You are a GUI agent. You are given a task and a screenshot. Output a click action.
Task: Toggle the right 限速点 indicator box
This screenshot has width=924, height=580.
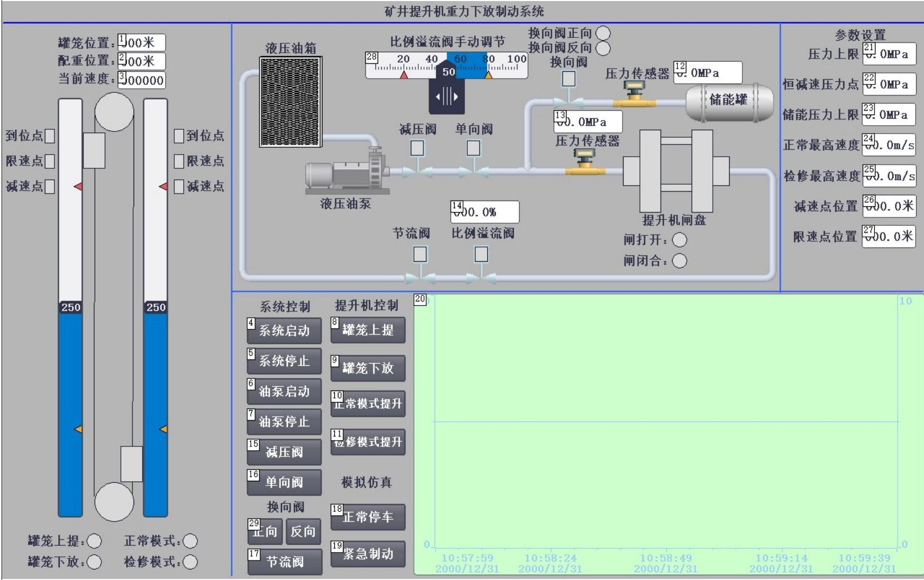tap(179, 161)
